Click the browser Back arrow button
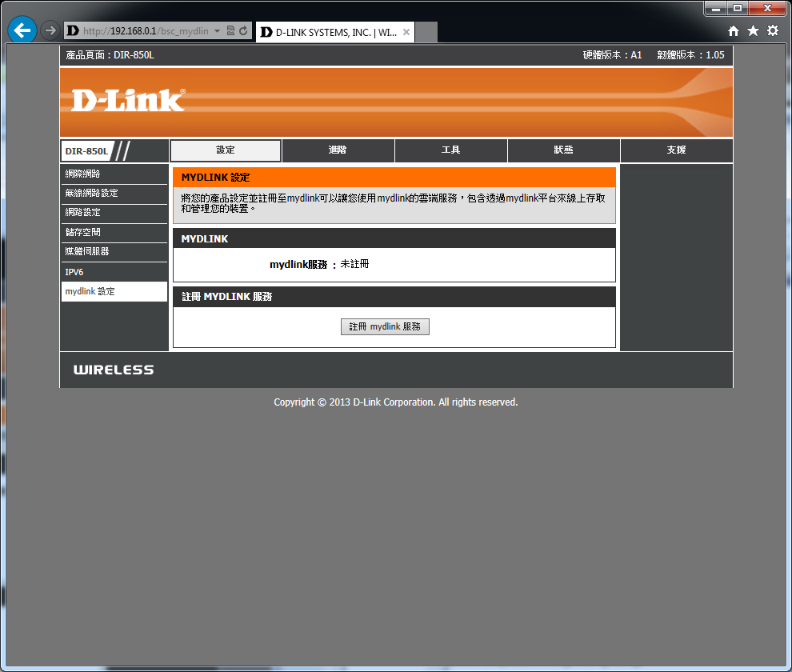Screen dimensions: 792x672 22,31
